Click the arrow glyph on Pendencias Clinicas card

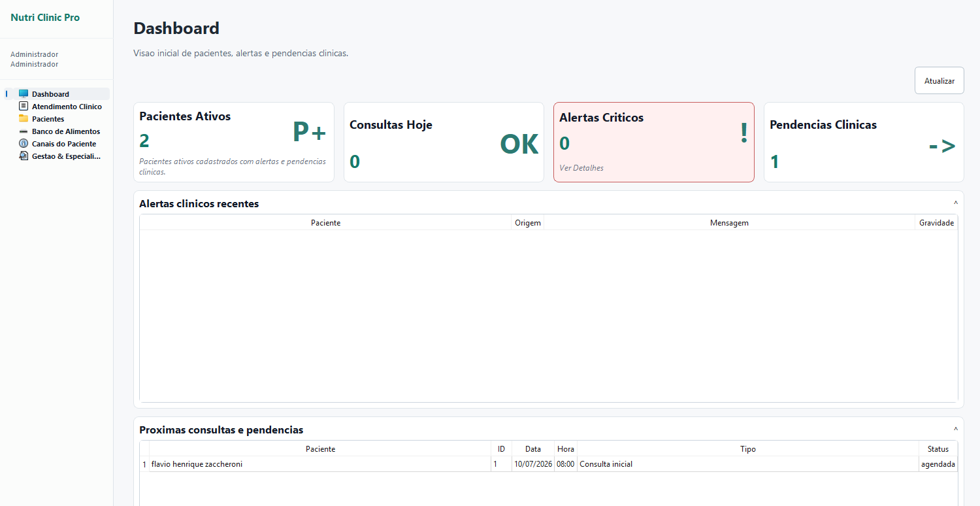click(942, 146)
